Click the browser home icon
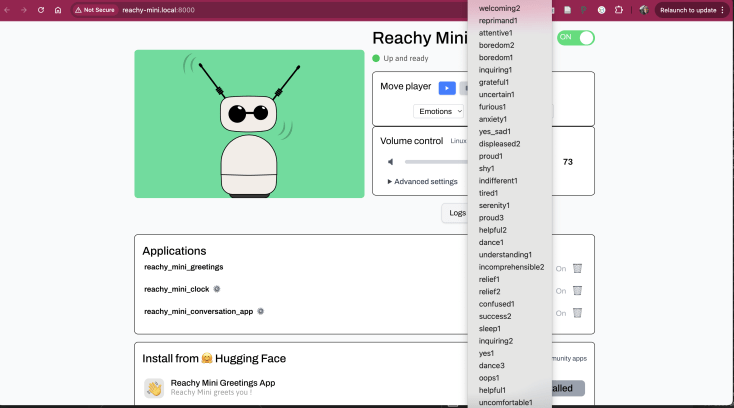 (x=58, y=10)
